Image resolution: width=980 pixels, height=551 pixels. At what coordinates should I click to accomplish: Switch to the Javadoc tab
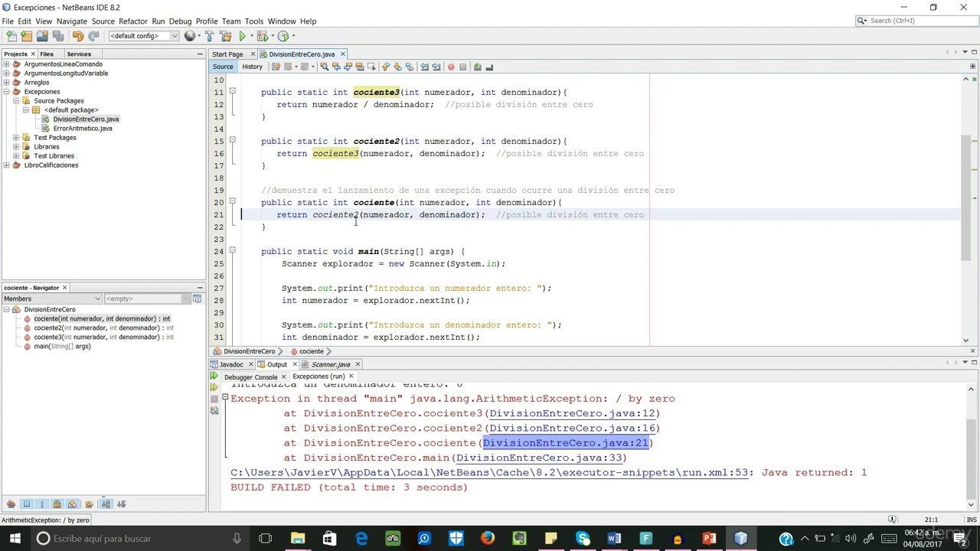[230, 364]
